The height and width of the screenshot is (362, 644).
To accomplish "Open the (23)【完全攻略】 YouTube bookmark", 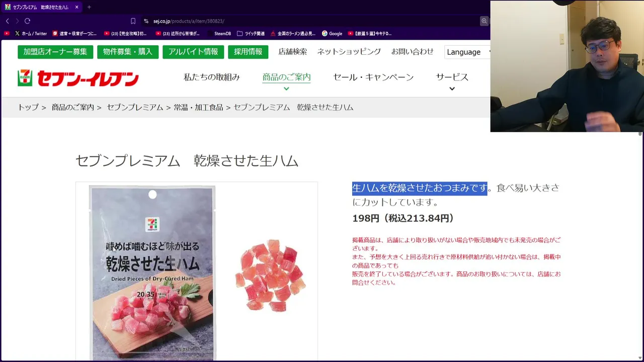I will (126, 34).
